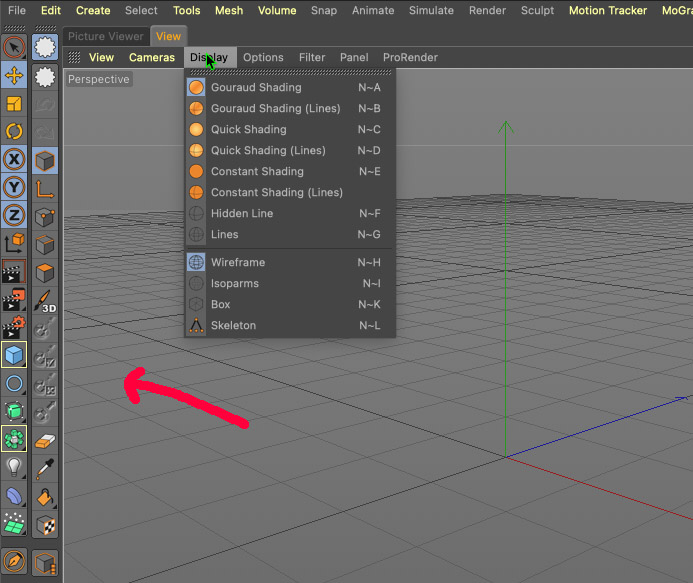This screenshot has width=693, height=583.
Task: Open Render to Picture Viewer flyout
Action: tap(14, 299)
